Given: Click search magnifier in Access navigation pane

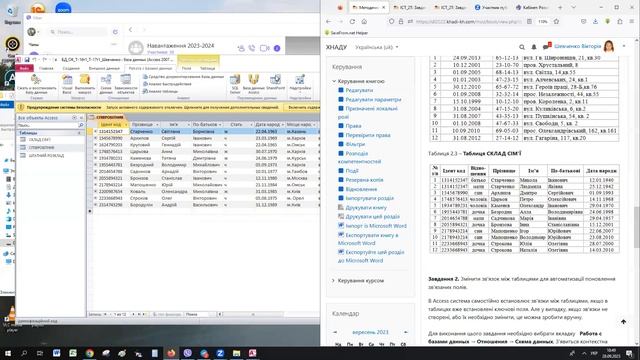Looking at the screenshot, I should (81, 125).
